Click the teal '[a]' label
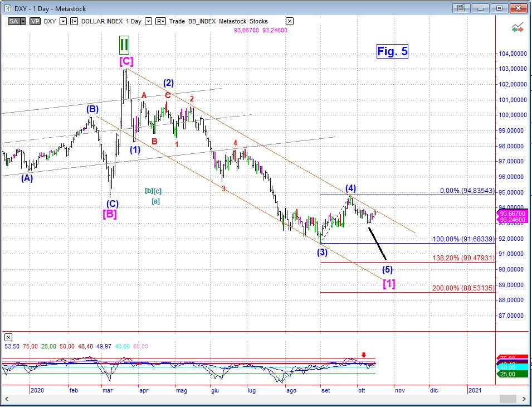 pyautogui.click(x=156, y=201)
